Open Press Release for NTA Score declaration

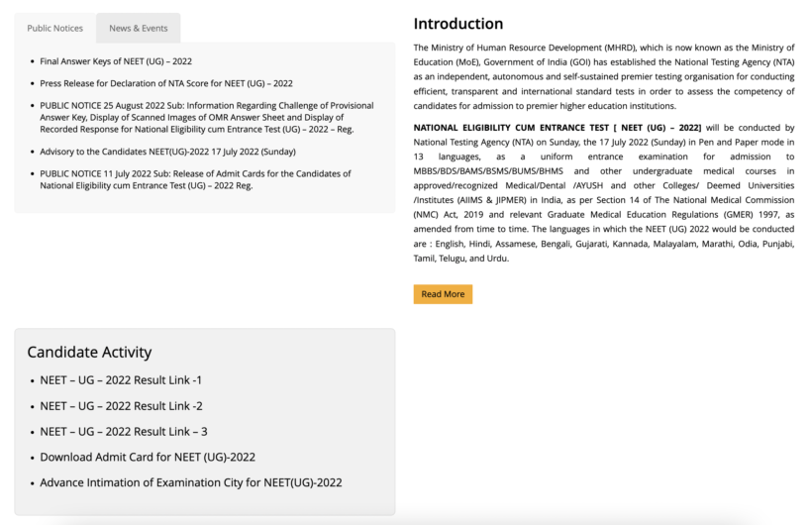point(166,83)
